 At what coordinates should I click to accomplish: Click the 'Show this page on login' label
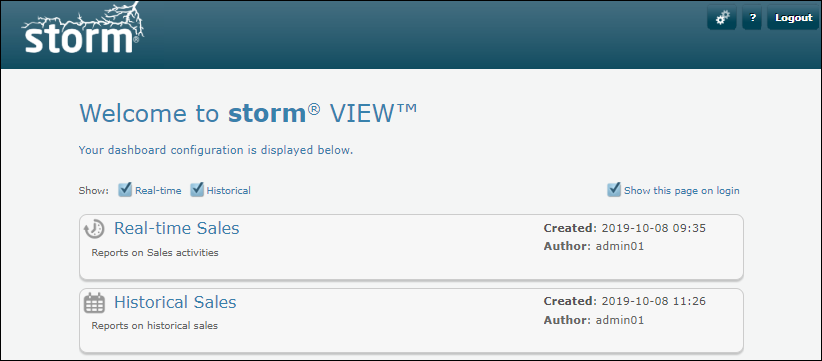[x=682, y=191]
